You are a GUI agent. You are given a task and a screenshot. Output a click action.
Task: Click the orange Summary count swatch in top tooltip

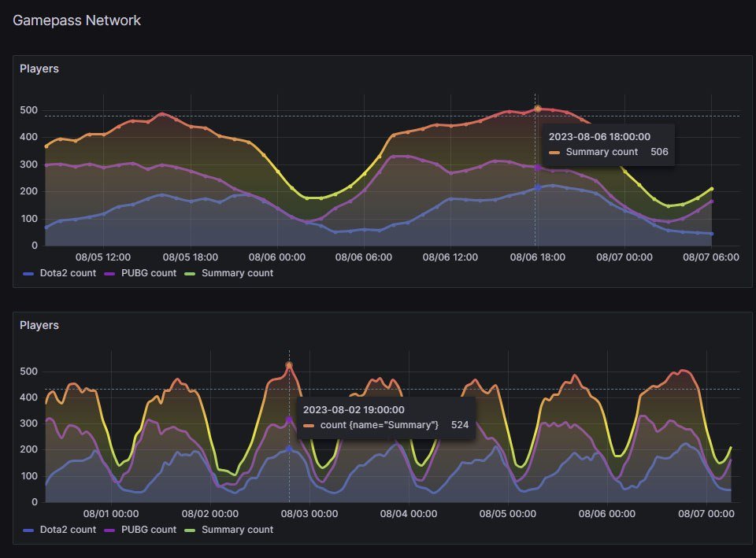click(554, 153)
